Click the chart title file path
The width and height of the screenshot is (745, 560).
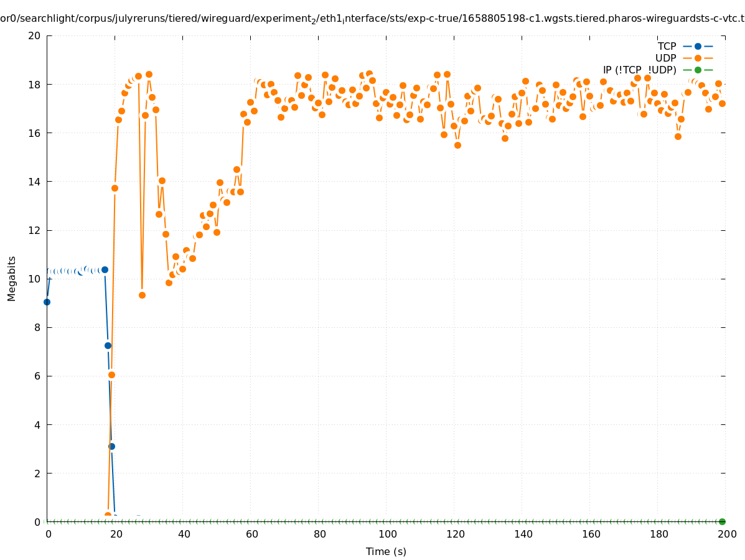coord(372,19)
